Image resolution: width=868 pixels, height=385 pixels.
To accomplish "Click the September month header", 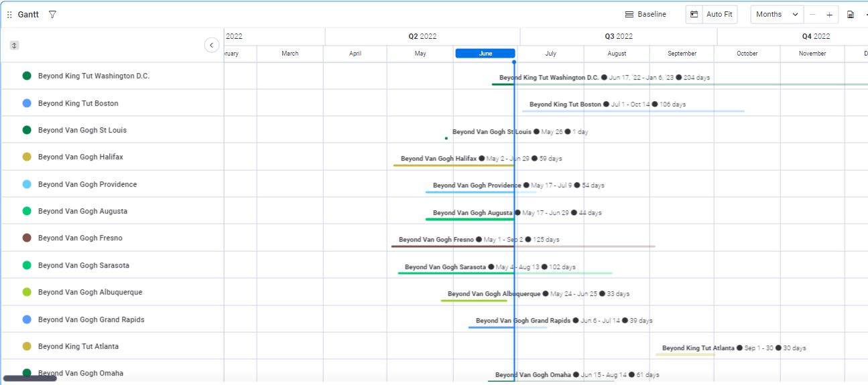I will [682, 54].
